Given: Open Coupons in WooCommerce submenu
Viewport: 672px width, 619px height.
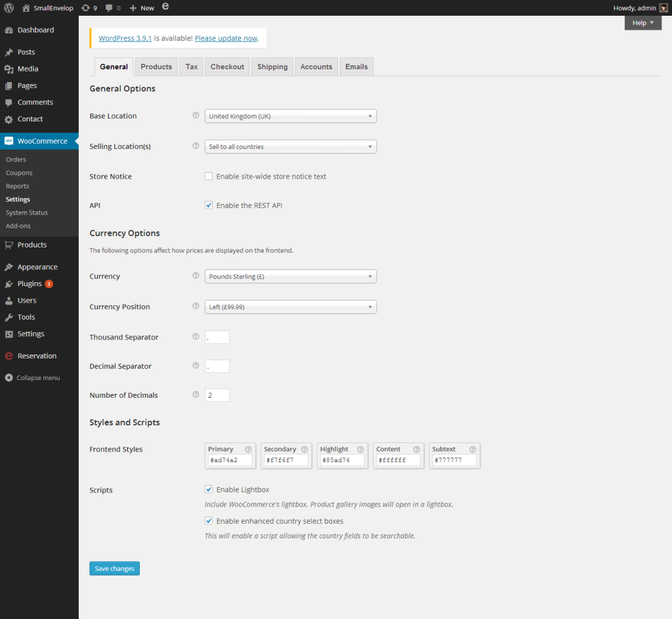Looking at the screenshot, I should [x=19, y=173].
